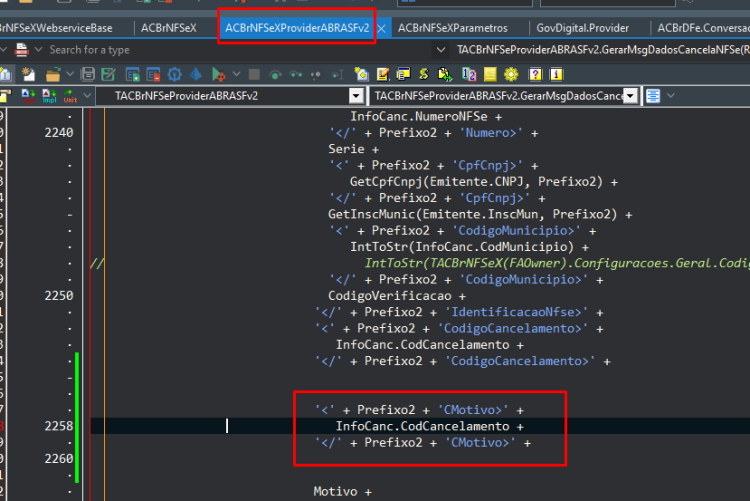Click the InfoCanc.NumeroNFSe code text
The image size is (750, 501).
tap(419, 116)
